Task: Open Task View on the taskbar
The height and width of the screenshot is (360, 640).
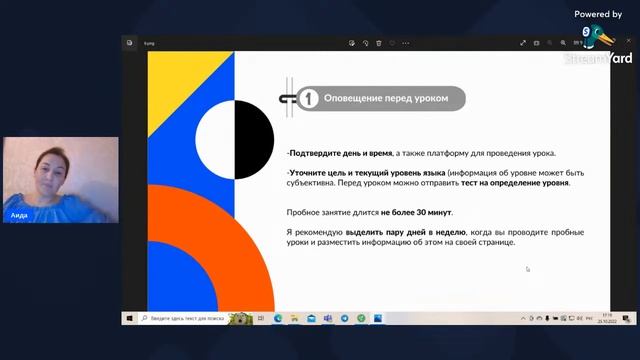Action: tap(261, 318)
